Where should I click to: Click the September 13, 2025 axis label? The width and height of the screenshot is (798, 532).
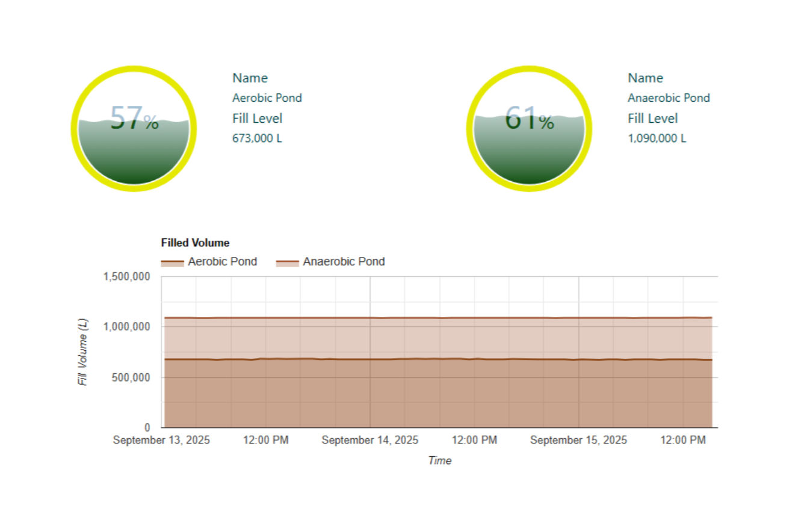(161, 441)
